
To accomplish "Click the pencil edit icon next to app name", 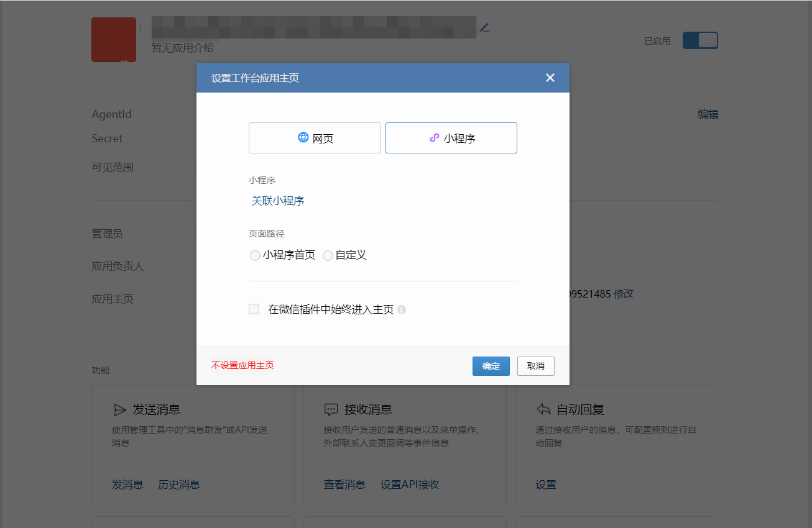I will click(x=484, y=27).
